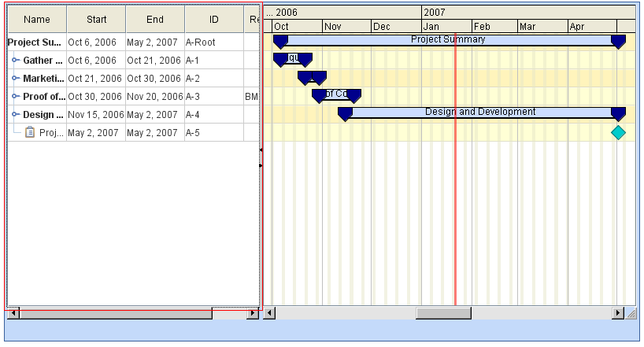This screenshot has width=644, height=347.
Task: Click the right scroll arrow under the task table
Action: [253, 313]
